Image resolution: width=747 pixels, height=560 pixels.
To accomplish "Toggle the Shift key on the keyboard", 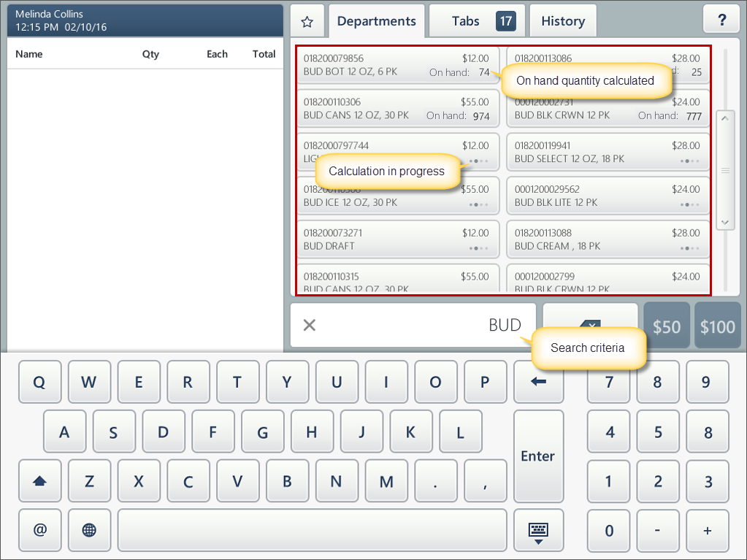I will pos(40,481).
